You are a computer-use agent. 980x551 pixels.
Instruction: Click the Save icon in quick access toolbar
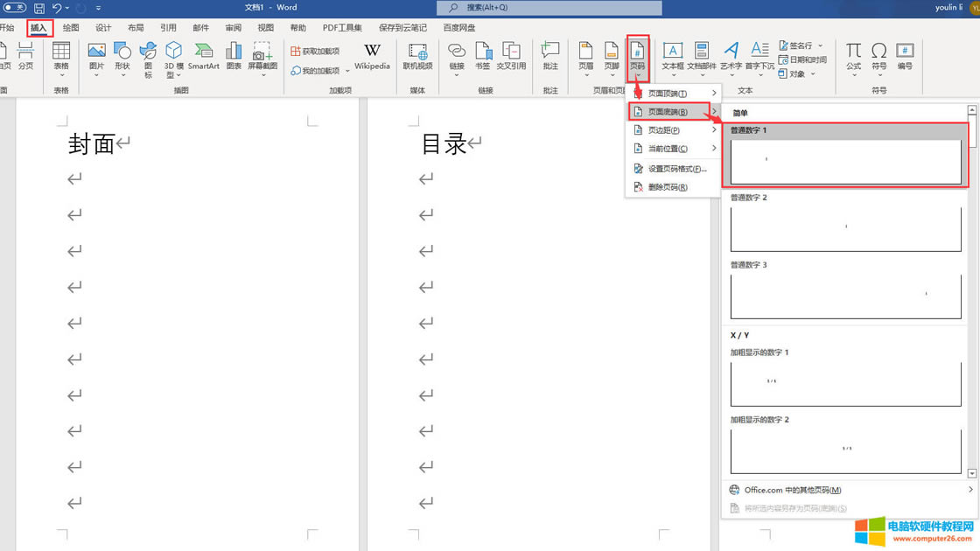point(39,8)
